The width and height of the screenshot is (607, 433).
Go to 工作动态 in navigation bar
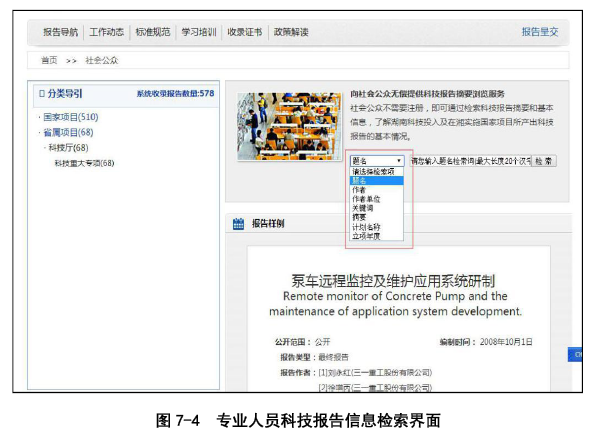click(x=106, y=32)
